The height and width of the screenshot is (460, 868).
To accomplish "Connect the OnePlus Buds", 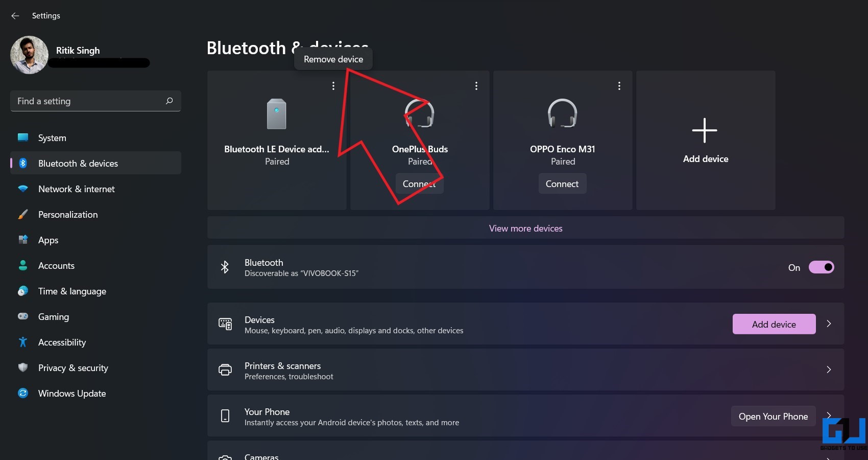I will [x=419, y=183].
